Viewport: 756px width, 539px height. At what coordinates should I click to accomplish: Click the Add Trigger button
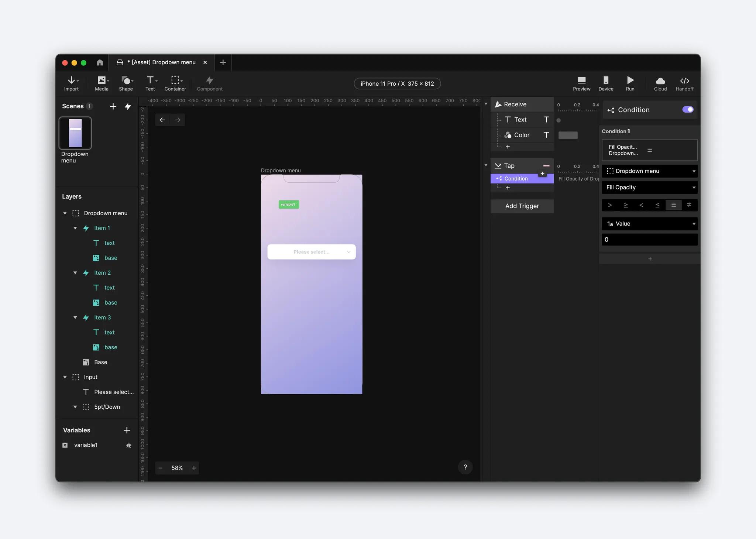[x=522, y=206]
